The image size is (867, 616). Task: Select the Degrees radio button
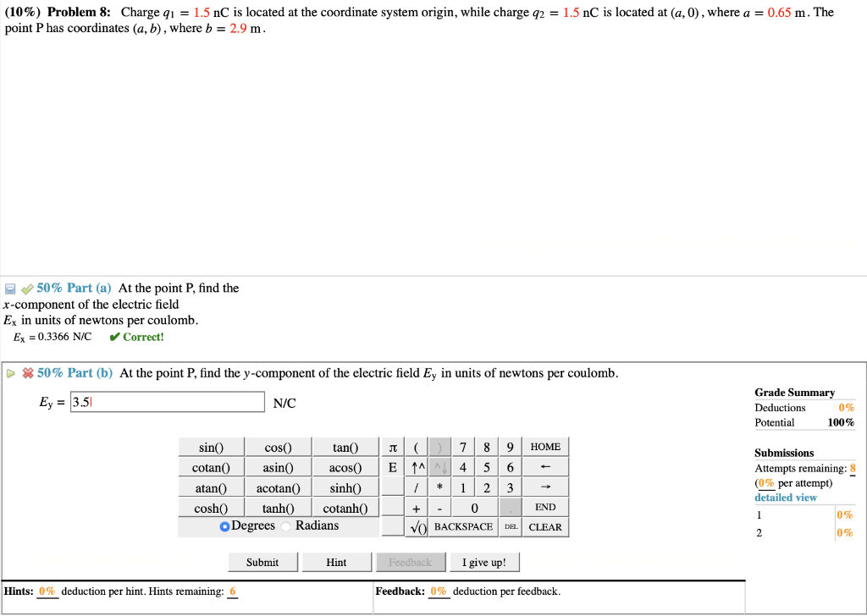pyautogui.click(x=223, y=525)
